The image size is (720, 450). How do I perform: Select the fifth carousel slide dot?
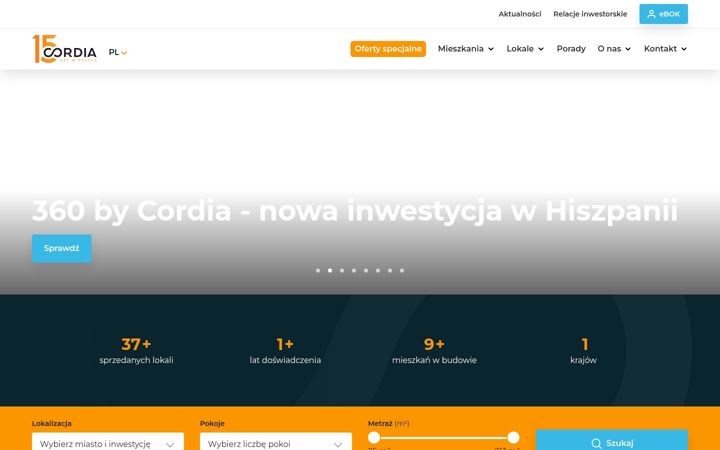coord(366,270)
